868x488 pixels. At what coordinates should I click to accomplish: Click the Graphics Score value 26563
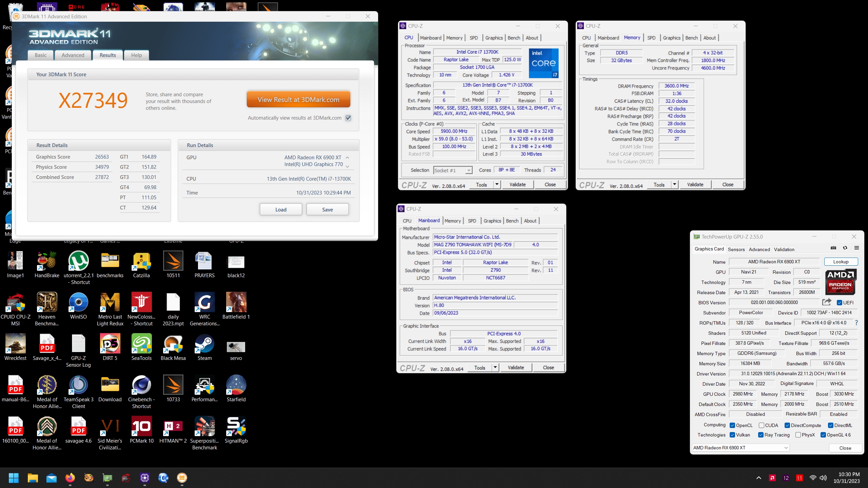(102, 157)
